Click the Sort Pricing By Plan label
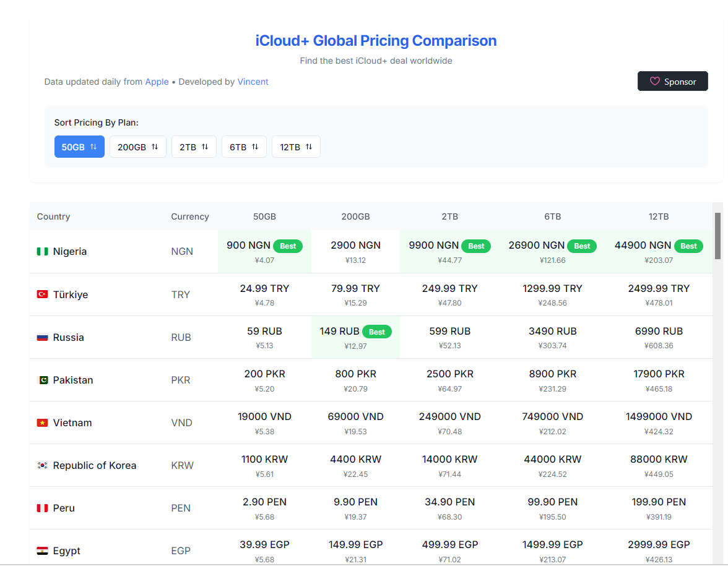 (96, 122)
